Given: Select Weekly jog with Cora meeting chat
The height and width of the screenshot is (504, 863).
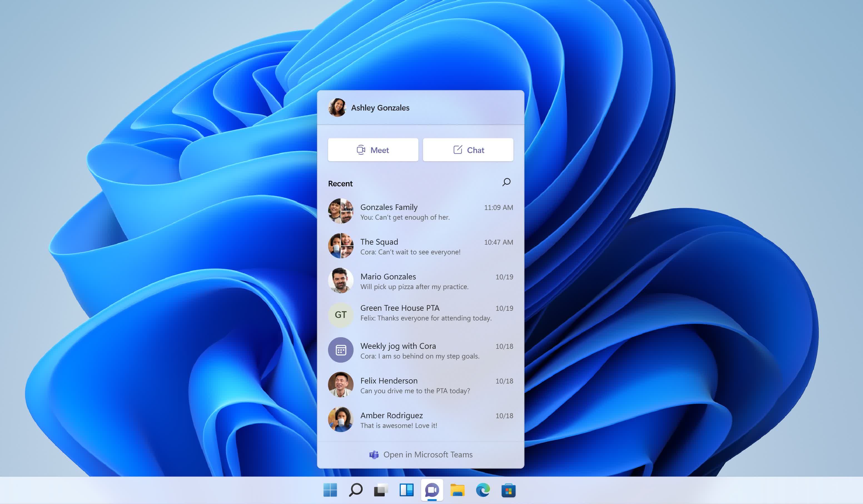Looking at the screenshot, I should click(x=421, y=350).
